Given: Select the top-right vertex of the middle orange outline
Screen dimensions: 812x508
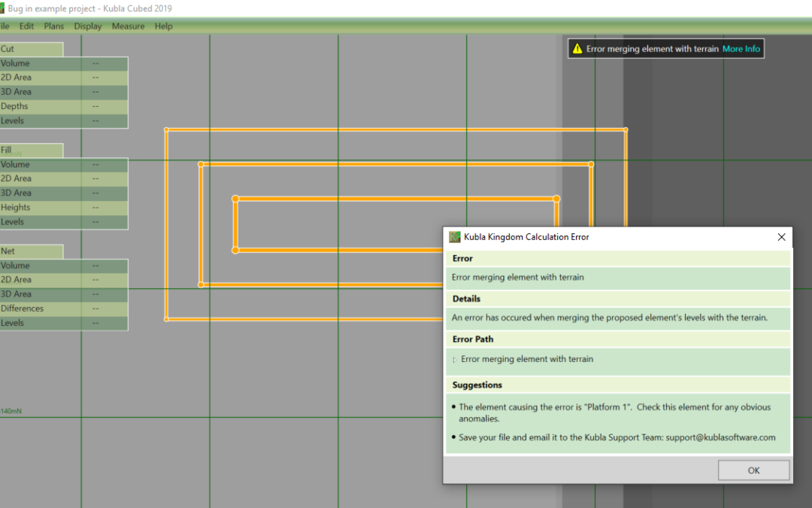Looking at the screenshot, I should 591,164.
